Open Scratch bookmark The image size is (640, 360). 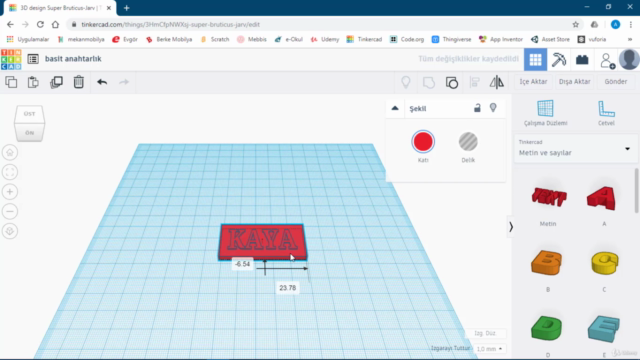click(215, 39)
